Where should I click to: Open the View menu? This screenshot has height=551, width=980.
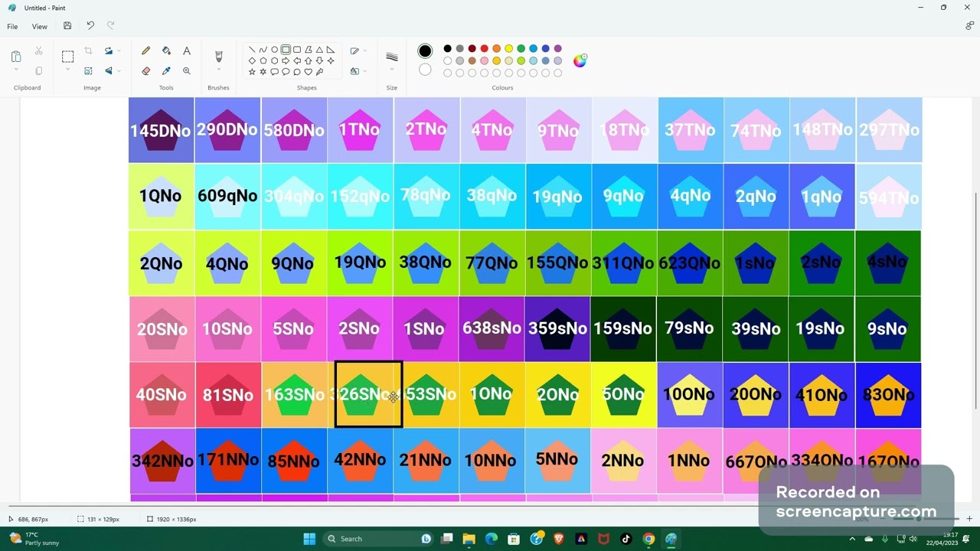click(39, 26)
